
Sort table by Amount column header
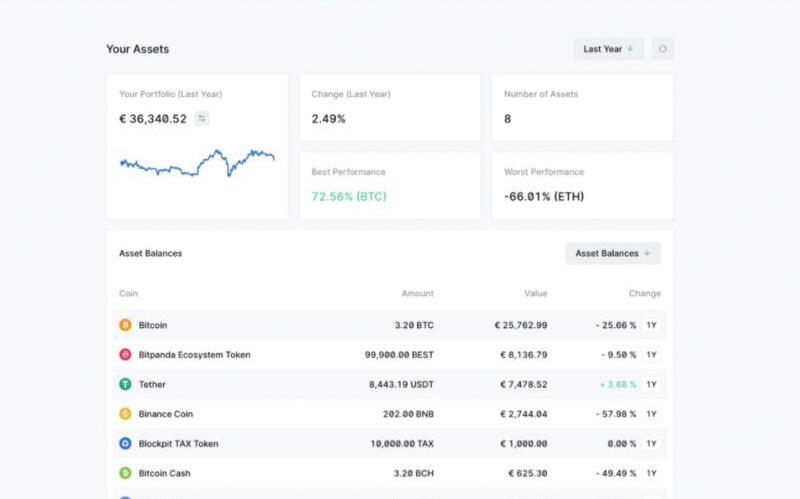coord(417,294)
